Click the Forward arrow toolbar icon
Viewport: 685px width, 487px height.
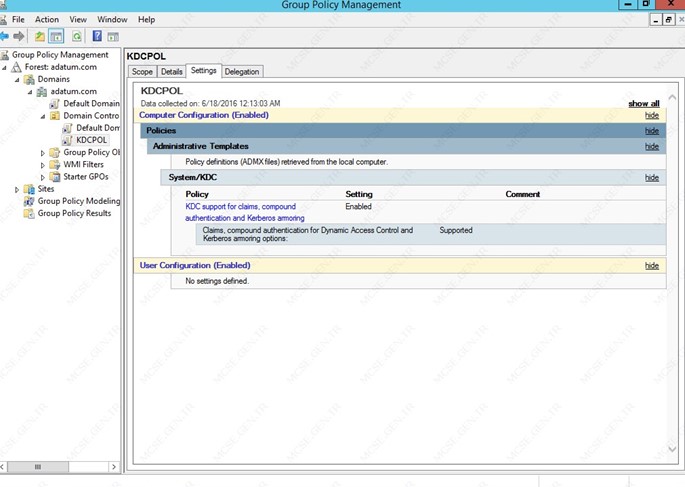19,36
